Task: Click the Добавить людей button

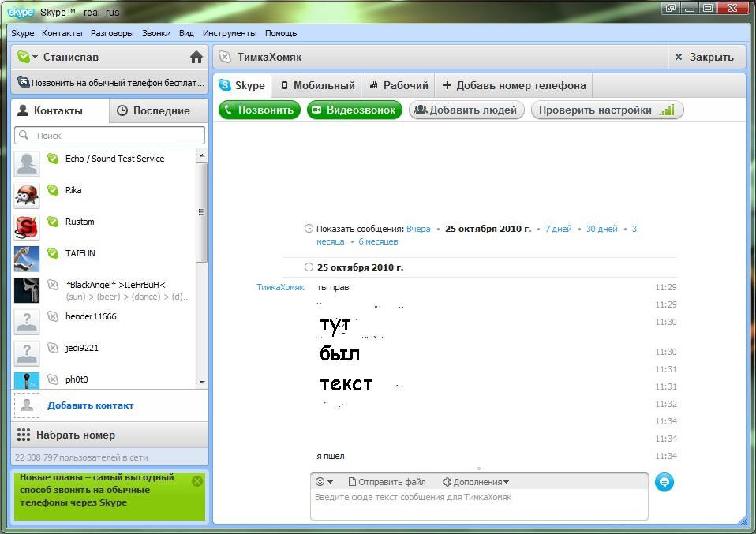Action: tap(466, 110)
